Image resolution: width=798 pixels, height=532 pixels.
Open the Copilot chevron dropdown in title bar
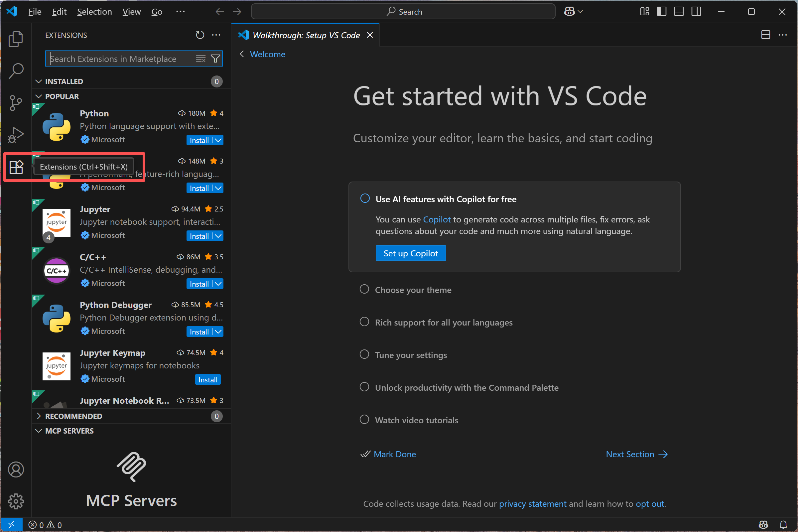pyautogui.click(x=581, y=12)
